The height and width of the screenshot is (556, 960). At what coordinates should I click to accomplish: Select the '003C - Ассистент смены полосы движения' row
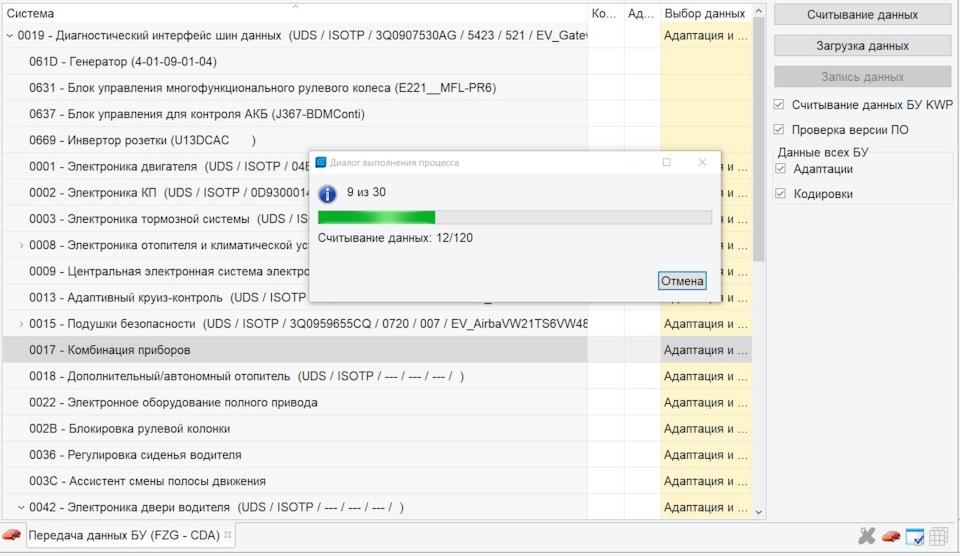coord(295,481)
